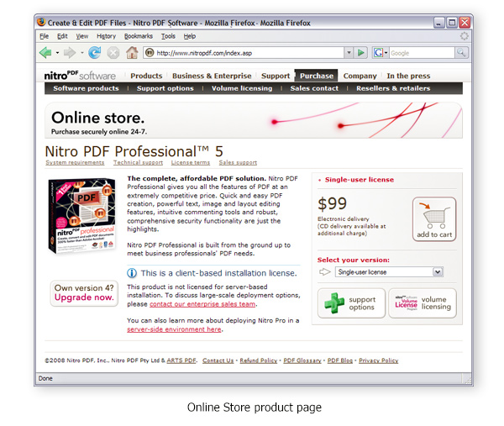The image size is (504, 426).
Task: Click the Nitro PDF Professional box image
Action: pyautogui.click(x=81, y=216)
